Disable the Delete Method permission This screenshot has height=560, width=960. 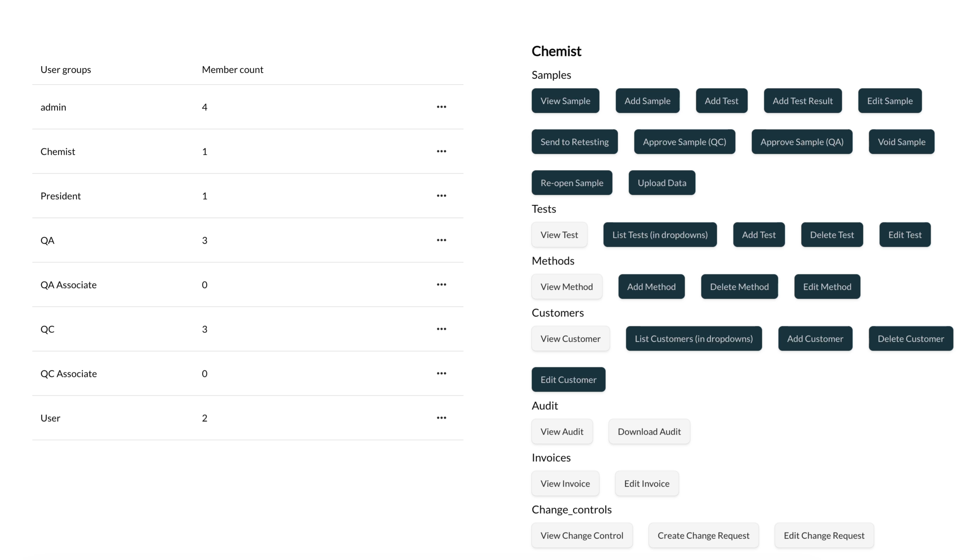739,286
